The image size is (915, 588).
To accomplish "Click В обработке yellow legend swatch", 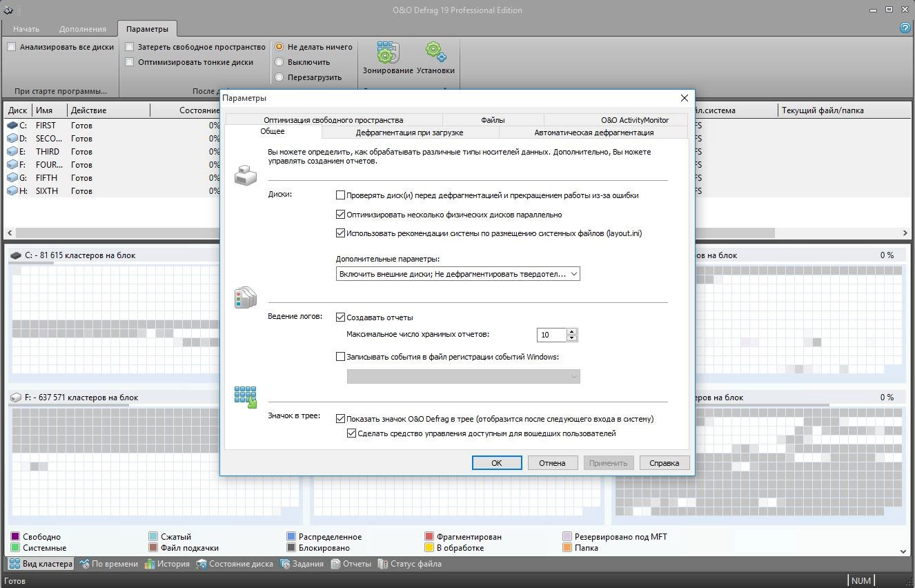I will pyautogui.click(x=429, y=548).
